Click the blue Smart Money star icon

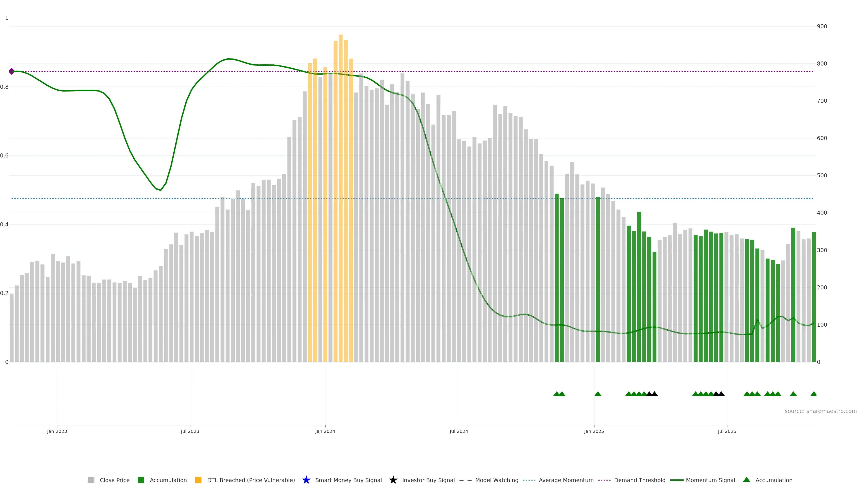pyautogui.click(x=306, y=480)
